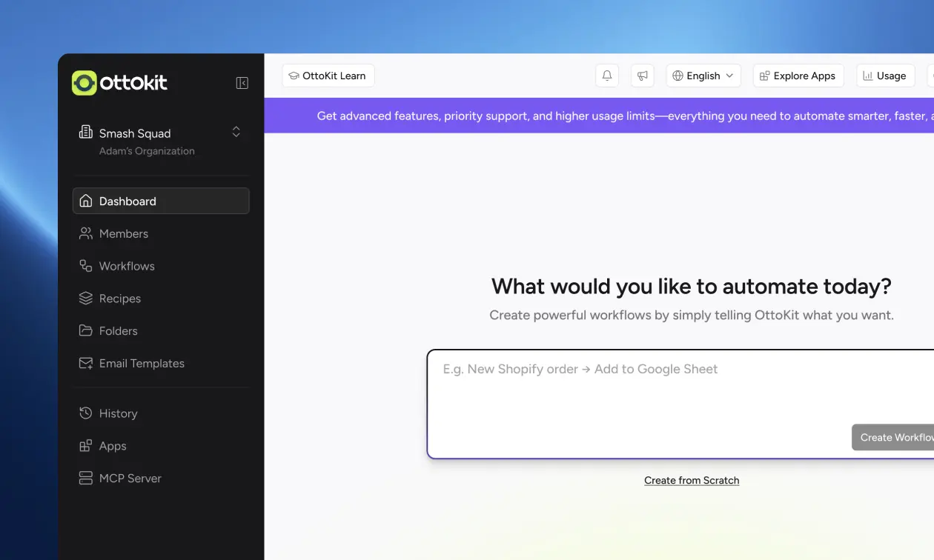Click the Apps grid icon in the sidebar
Image resolution: width=934 pixels, height=560 pixels.
[86, 446]
